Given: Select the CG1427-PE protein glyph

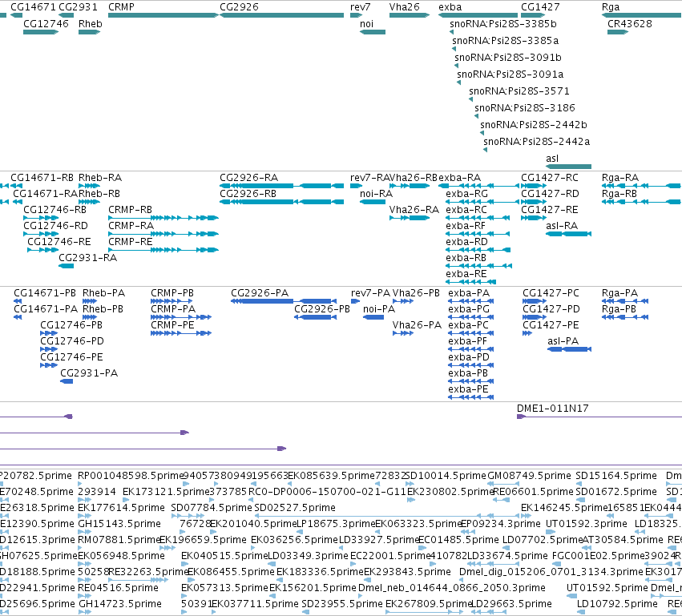Looking at the screenshot, I should coord(527,333).
